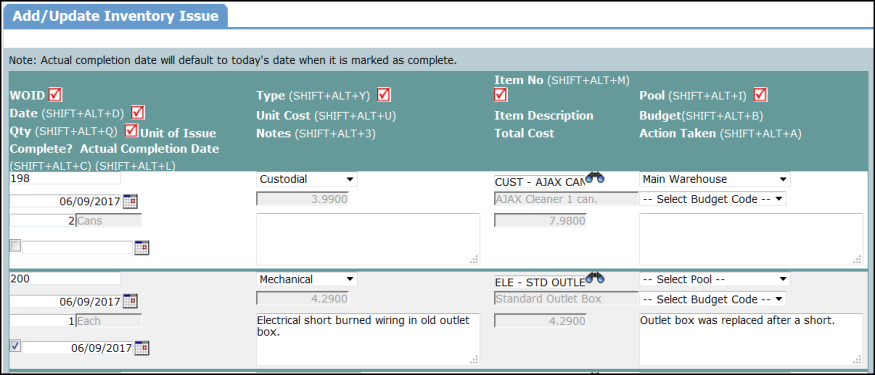
Task: Open calendar picker for first row date
Action: pyautogui.click(x=130, y=201)
